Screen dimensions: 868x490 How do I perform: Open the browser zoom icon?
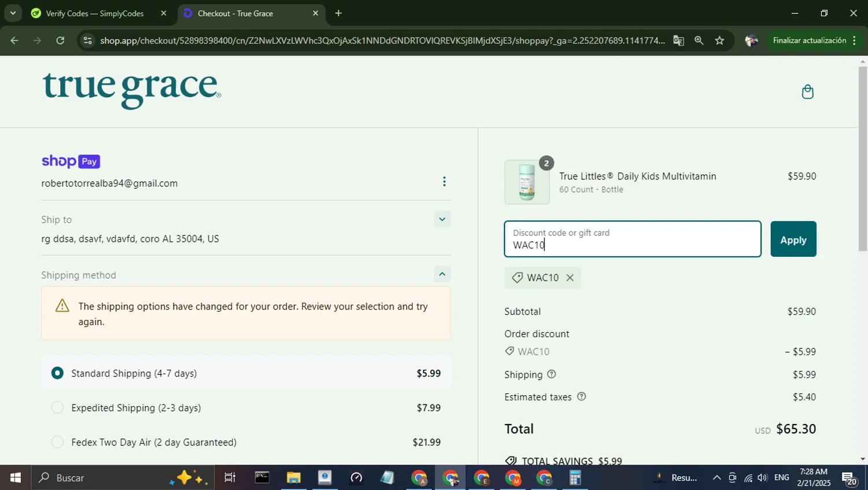[699, 40]
